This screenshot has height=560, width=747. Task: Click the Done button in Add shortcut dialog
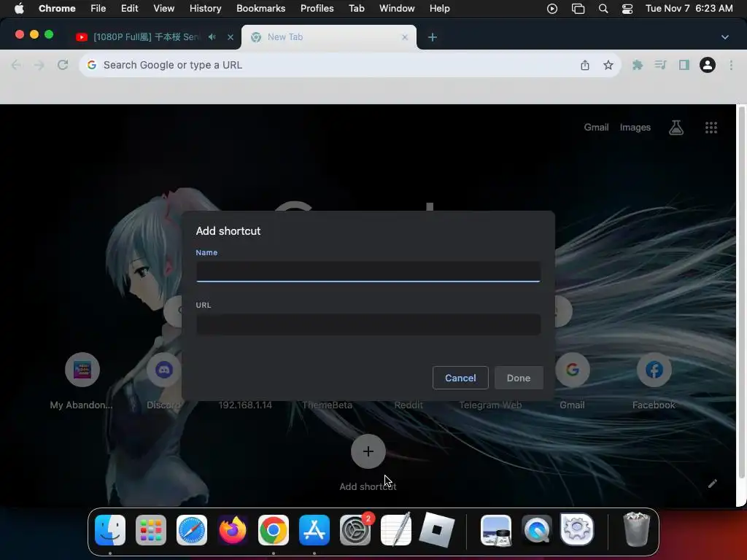(x=519, y=378)
